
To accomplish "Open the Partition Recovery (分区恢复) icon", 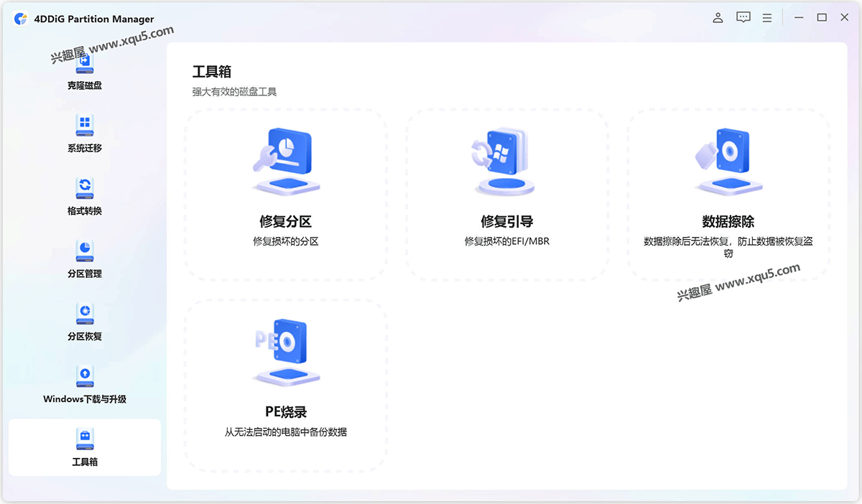I will click(85, 314).
